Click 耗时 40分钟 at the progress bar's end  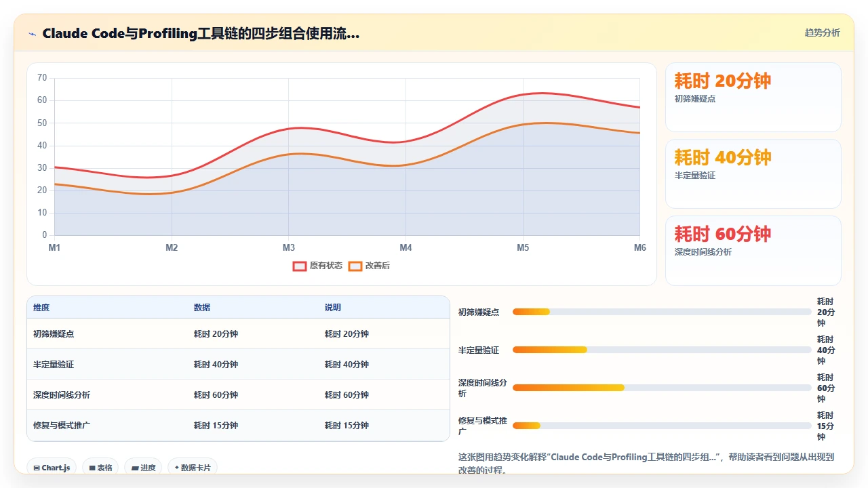[x=826, y=350]
